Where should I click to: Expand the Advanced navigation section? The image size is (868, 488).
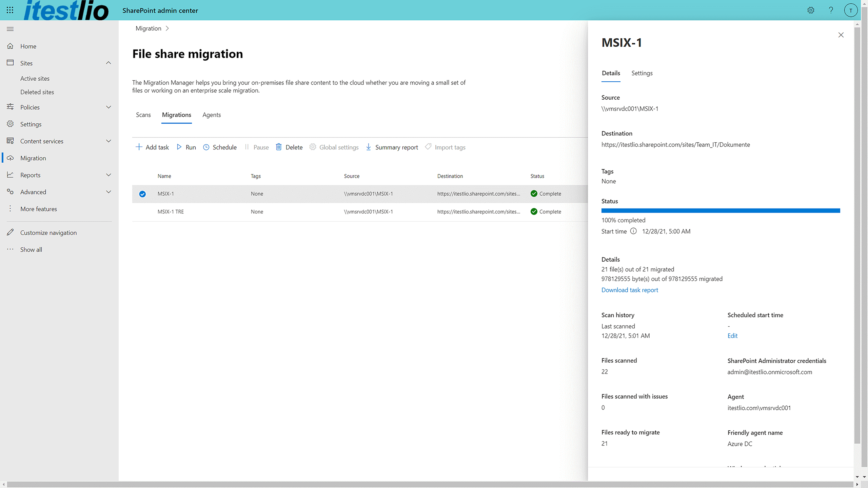[x=108, y=192]
